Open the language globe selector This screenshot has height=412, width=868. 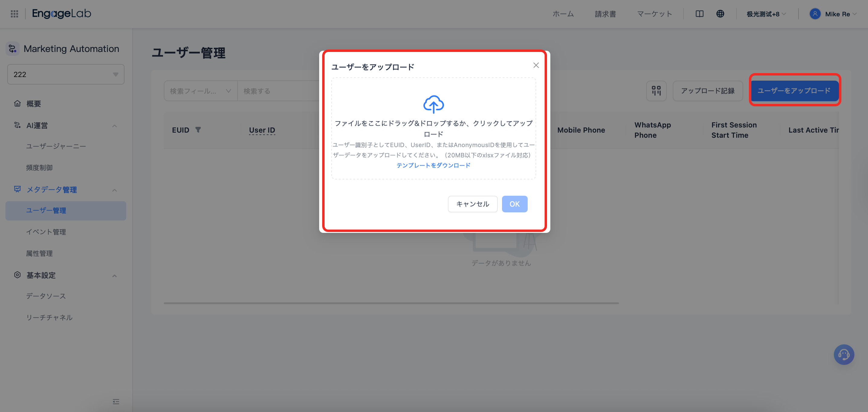point(721,14)
